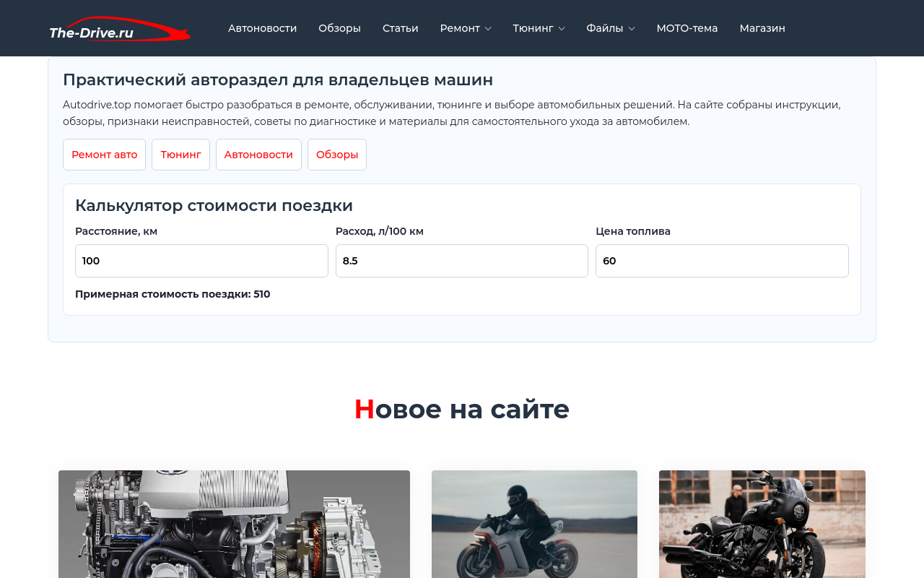Click the Цена топлива label
Image resolution: width=924 pixels, height=578 pixels.
633,231
